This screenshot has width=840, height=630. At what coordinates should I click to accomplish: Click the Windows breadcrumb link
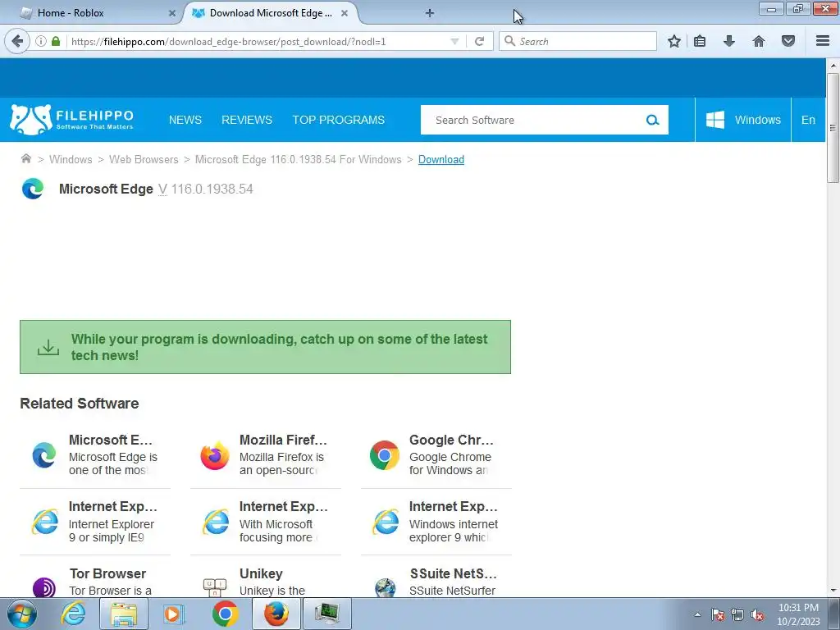click(71, 160)
